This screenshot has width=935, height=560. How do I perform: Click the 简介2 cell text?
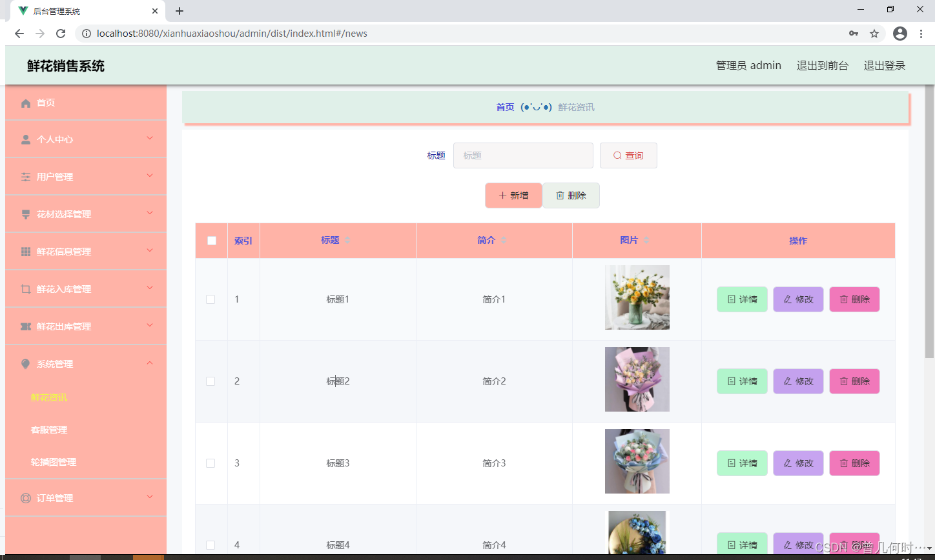point(494,381)
